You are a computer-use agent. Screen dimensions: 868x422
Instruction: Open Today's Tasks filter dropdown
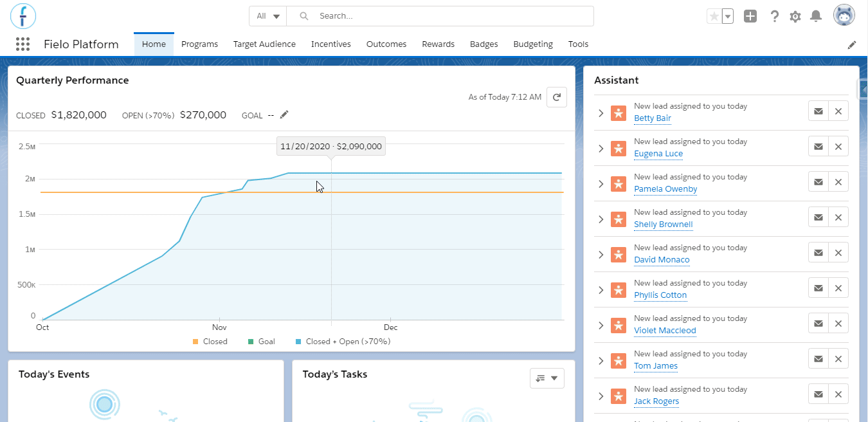click(x=547, y=378)
